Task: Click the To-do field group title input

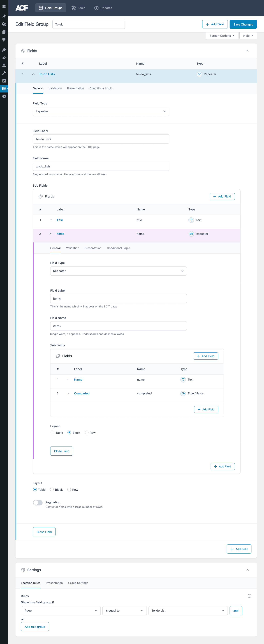Action: pos(89,24)
